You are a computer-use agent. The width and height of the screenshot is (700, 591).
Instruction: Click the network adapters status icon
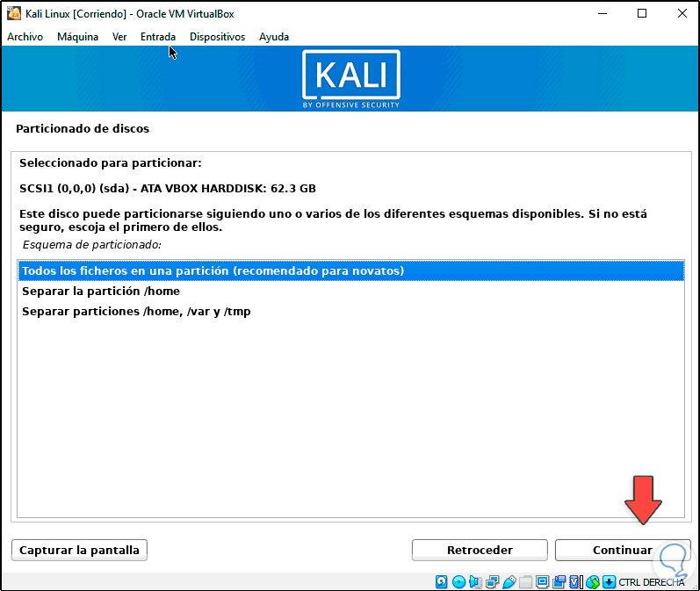(x=493, y=581)
